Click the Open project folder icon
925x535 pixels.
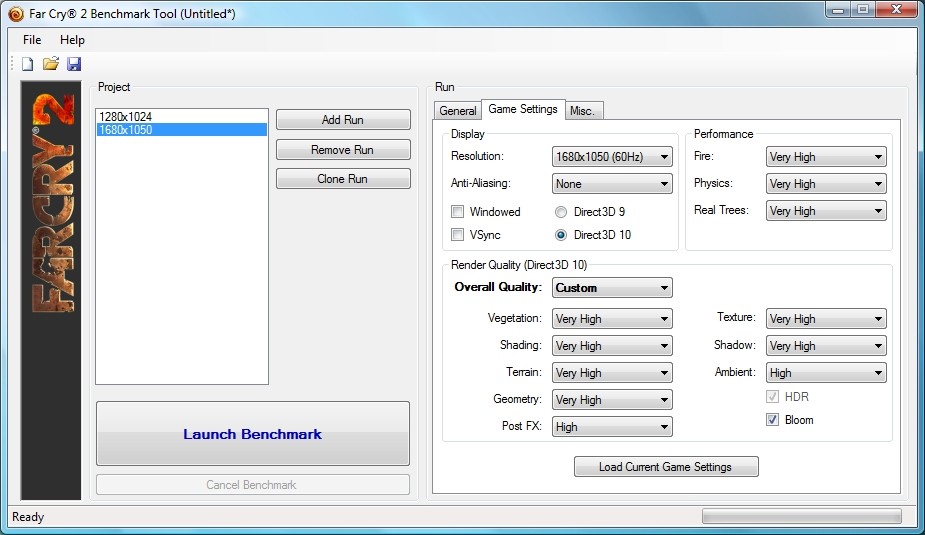pyautogui.click(x=51, y=64)
